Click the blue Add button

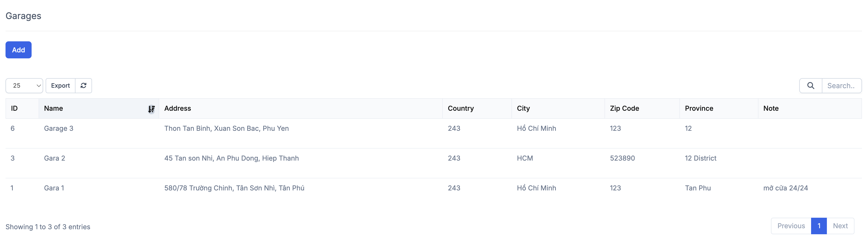point(19,50)
